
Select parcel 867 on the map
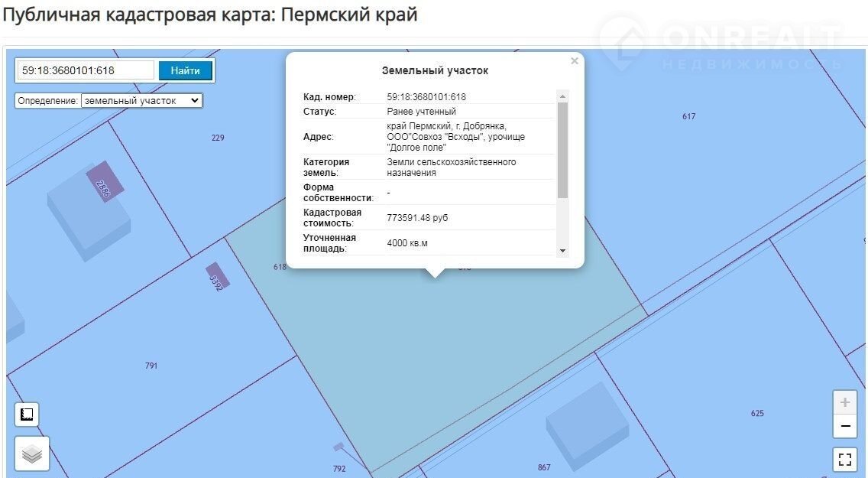coord(544,467)
